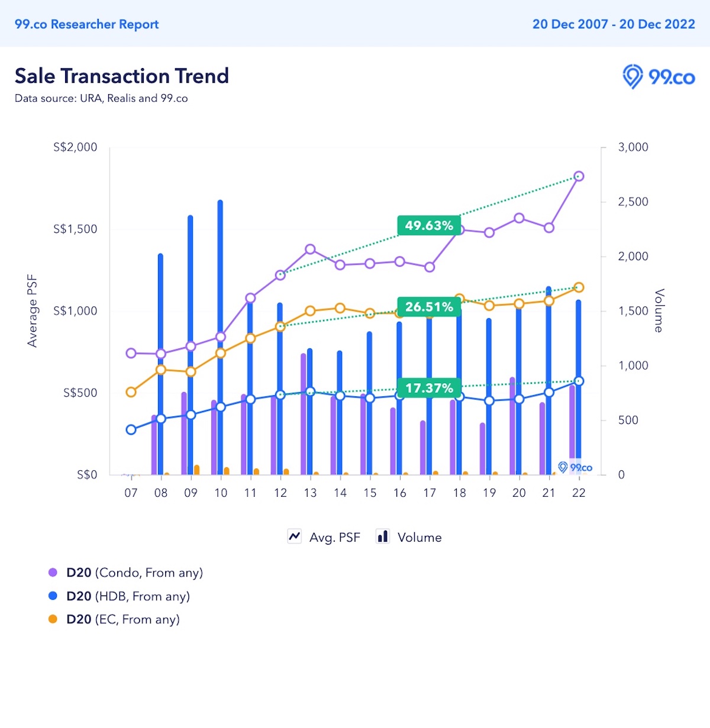The width and height of the screenshot is (710, 728).
Task: Toggle the Volume legend label
Action: point(419,538)
